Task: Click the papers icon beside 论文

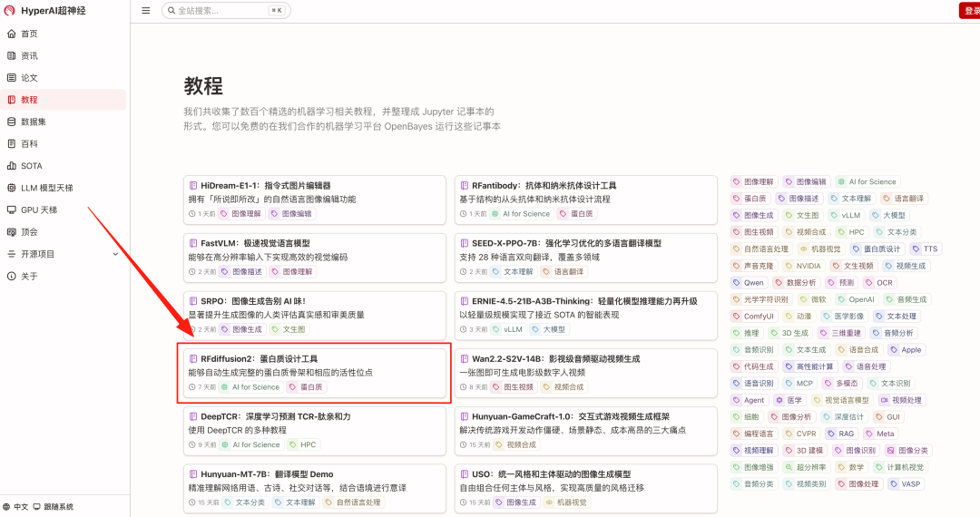Action: (11, 77)
